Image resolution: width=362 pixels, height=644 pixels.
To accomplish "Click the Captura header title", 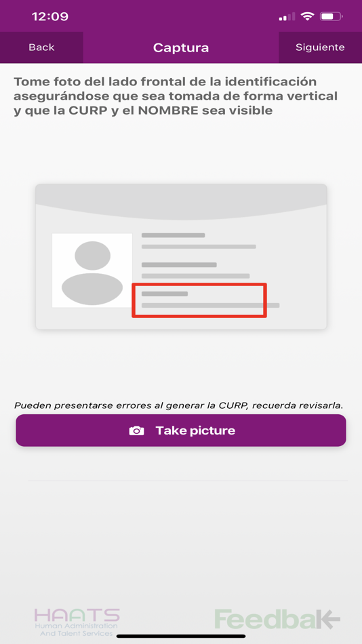I will click(x=181, y=47).
